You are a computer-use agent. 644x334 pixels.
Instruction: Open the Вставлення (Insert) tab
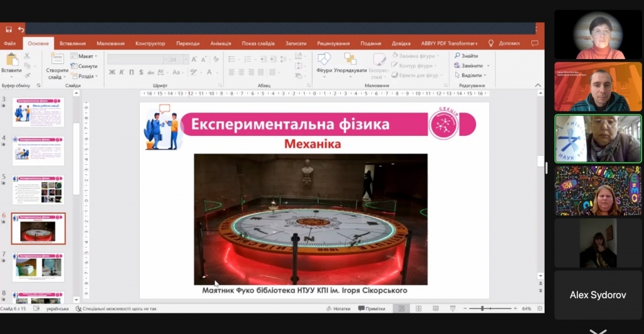tap(73, 43)
